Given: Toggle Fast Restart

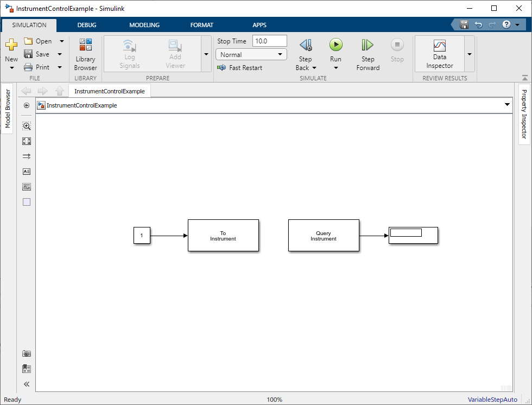Looking at the screenshot, I should click(239, 68).
